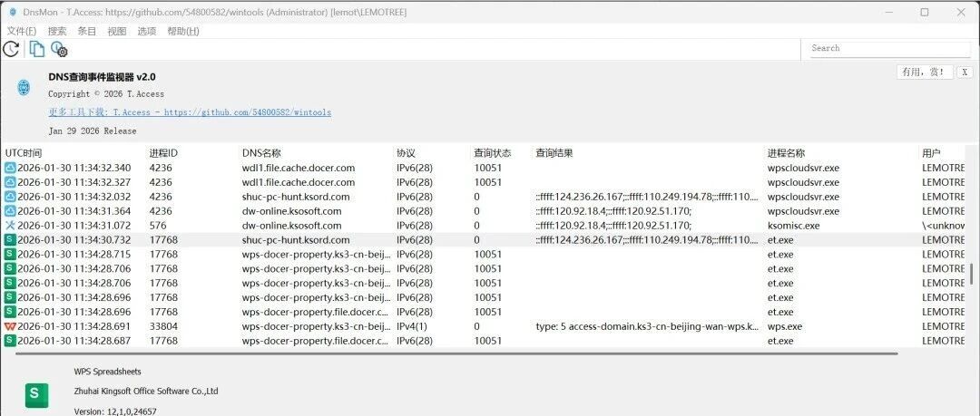
Task: Click the DnsMon app icon in title bar
Action: pyautogui.click(x=13, y=12)
